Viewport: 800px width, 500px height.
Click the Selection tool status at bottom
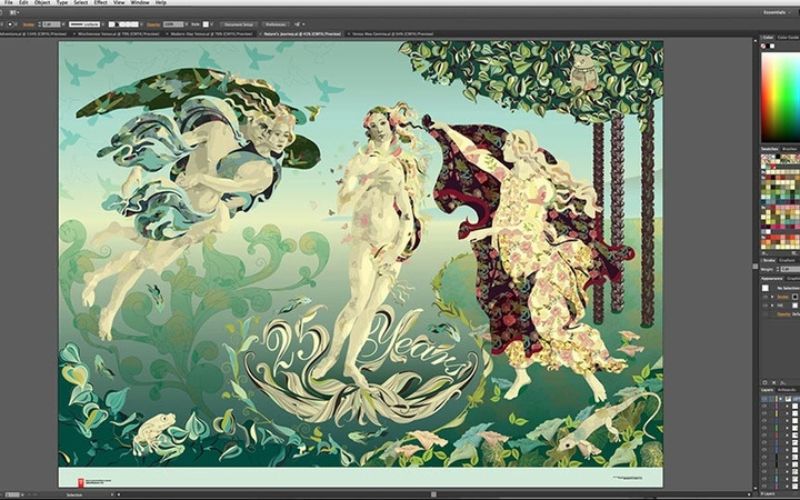75,495
